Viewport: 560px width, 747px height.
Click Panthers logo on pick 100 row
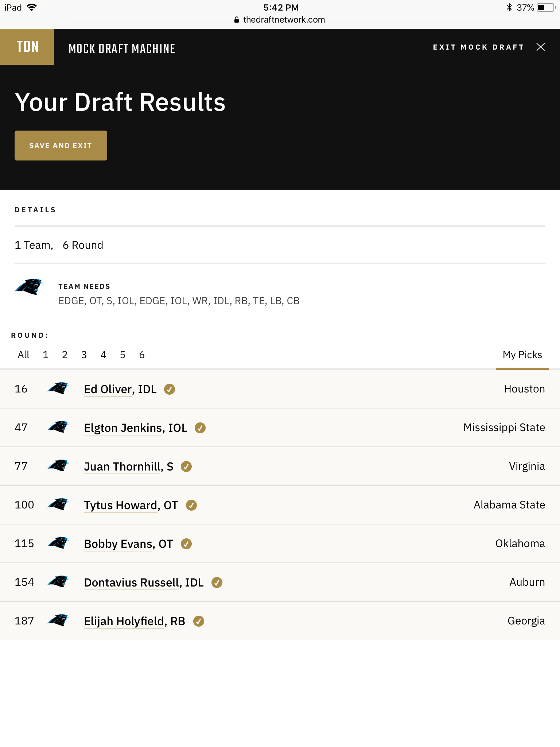click(58, 504)
